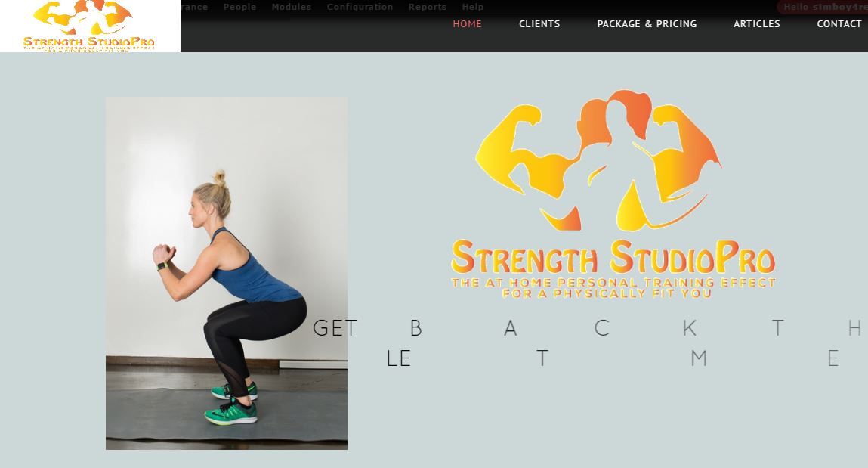Open the CLIENTS navigation tab
Viewport: 868px width, 468px height.
tap(539, 23)
